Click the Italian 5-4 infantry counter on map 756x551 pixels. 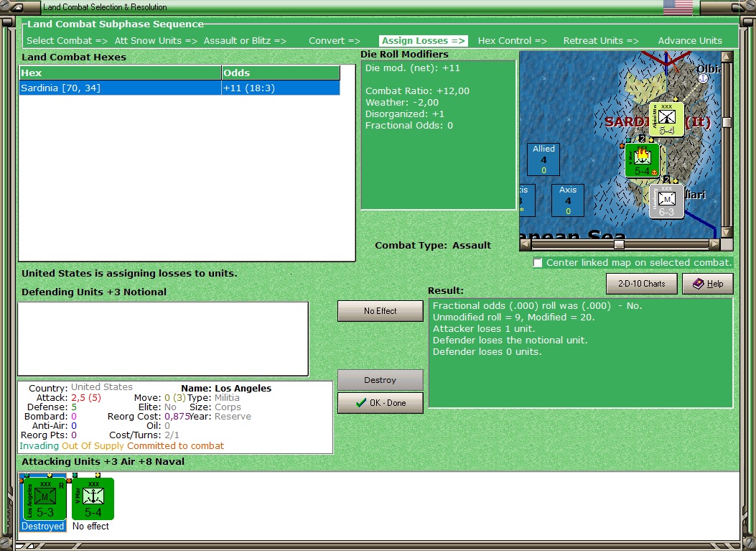pos(666,119)
